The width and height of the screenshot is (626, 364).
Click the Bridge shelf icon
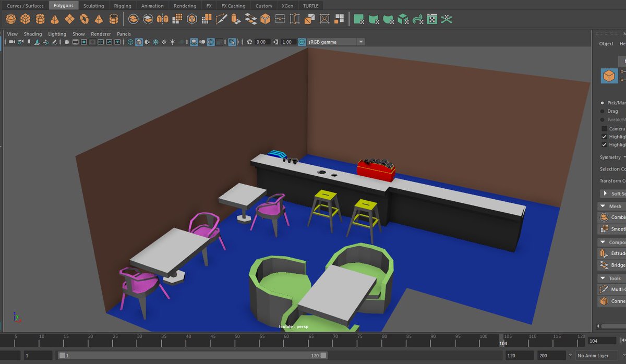[250, 19]
